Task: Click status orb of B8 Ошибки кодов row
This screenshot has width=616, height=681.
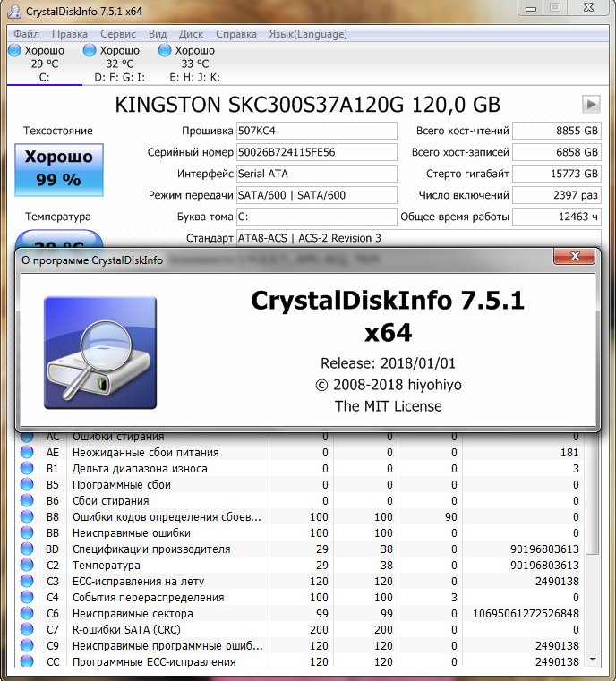Action: [27, 516]
